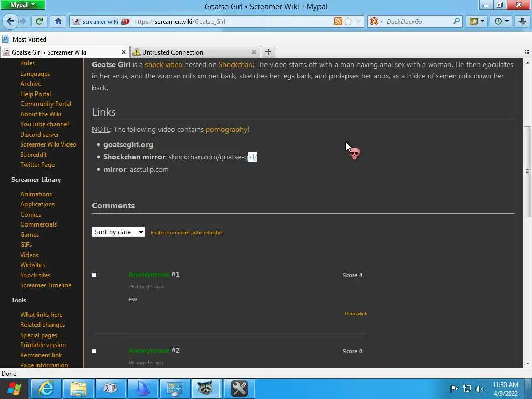This screenshot has height=399, width=532.
Task: Click the Mypal raccoon taskbar icon
Action: [x=206, y=389]
